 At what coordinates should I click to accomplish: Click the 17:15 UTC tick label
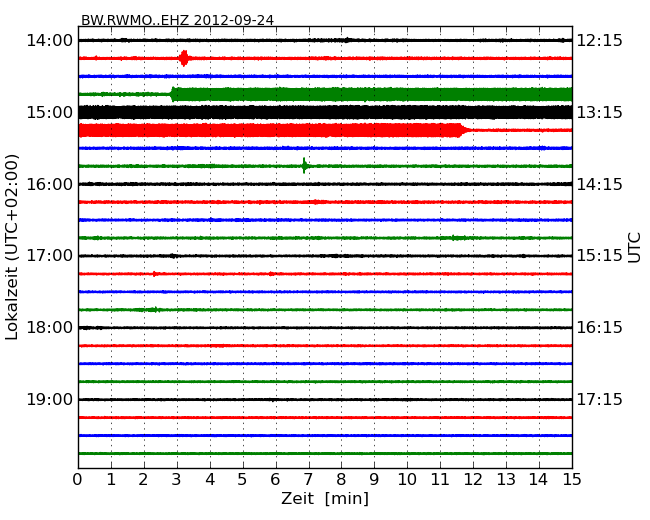[600, 399]
